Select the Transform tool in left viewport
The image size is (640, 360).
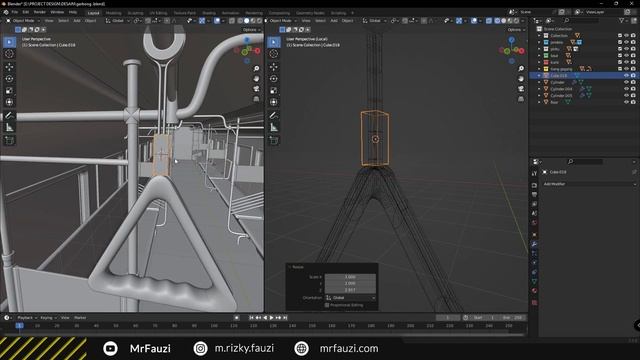coord(9,102)
